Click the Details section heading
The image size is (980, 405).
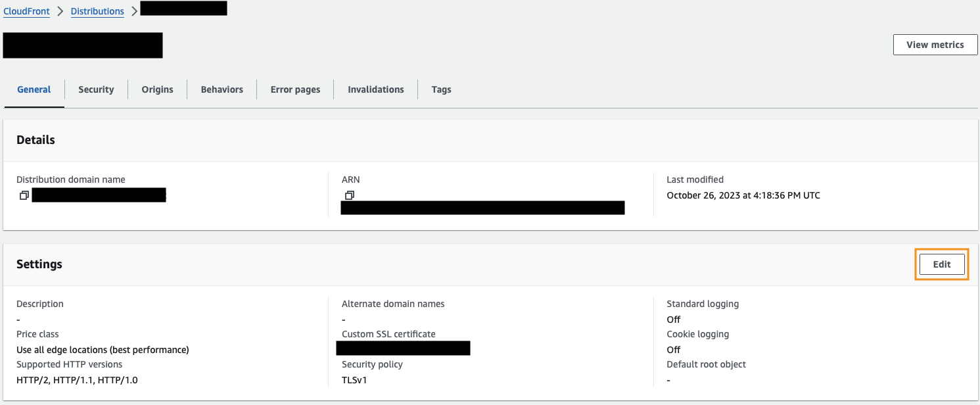click(35, 140)
